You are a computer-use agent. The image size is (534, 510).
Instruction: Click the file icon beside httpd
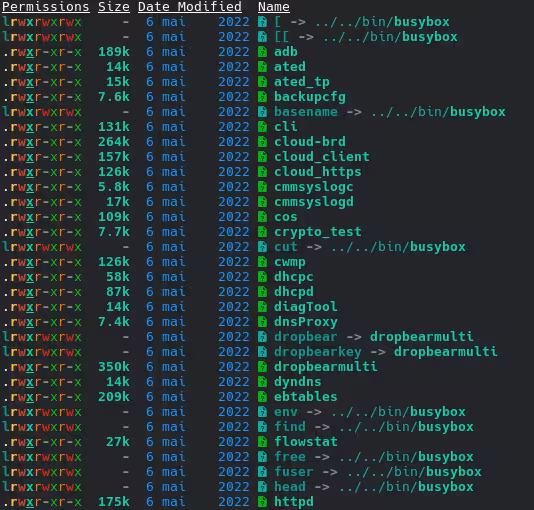pyautogui.click(x=262, y=501)
